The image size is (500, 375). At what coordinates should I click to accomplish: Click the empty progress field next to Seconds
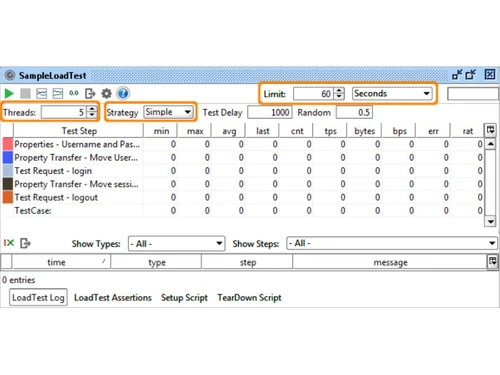point(473,94)
